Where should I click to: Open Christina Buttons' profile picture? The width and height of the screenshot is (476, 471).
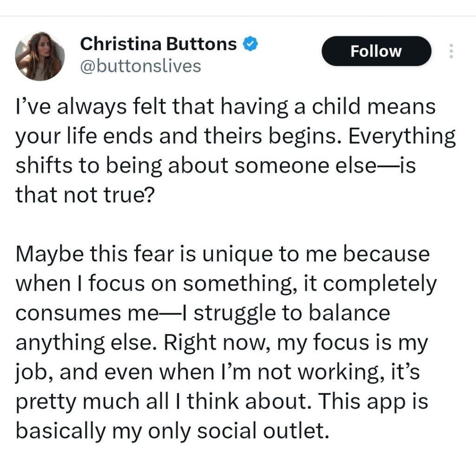40,56
